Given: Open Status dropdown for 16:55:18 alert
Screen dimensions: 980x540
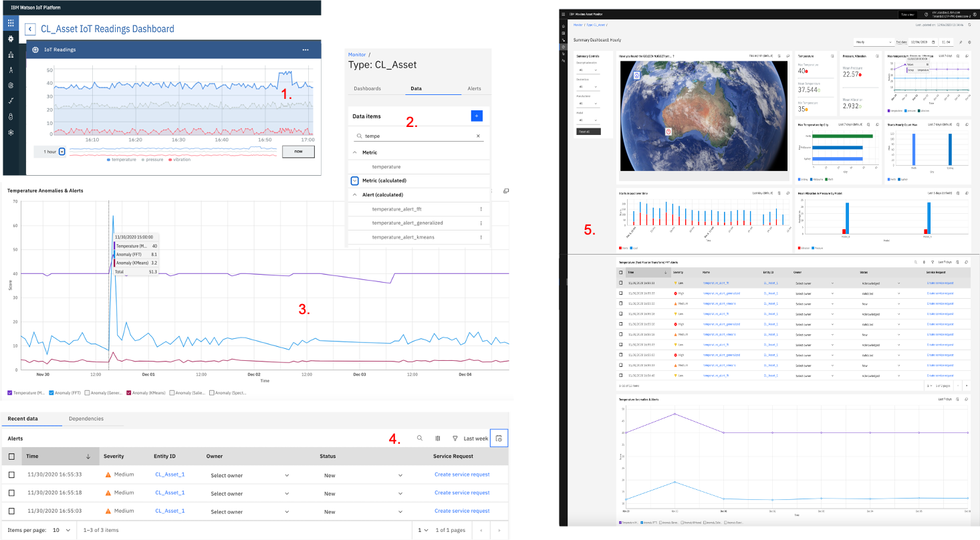Looking at the screenshot, I should (x=363, y=494).
